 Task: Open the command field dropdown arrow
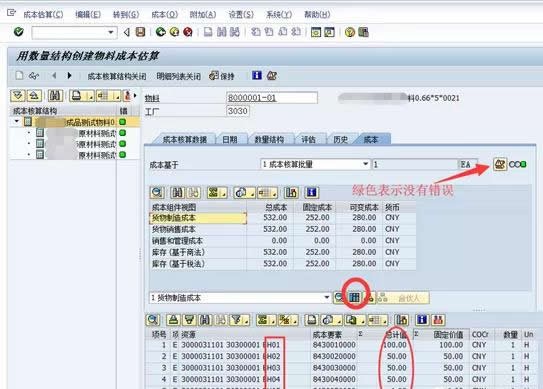click(111, 33)
